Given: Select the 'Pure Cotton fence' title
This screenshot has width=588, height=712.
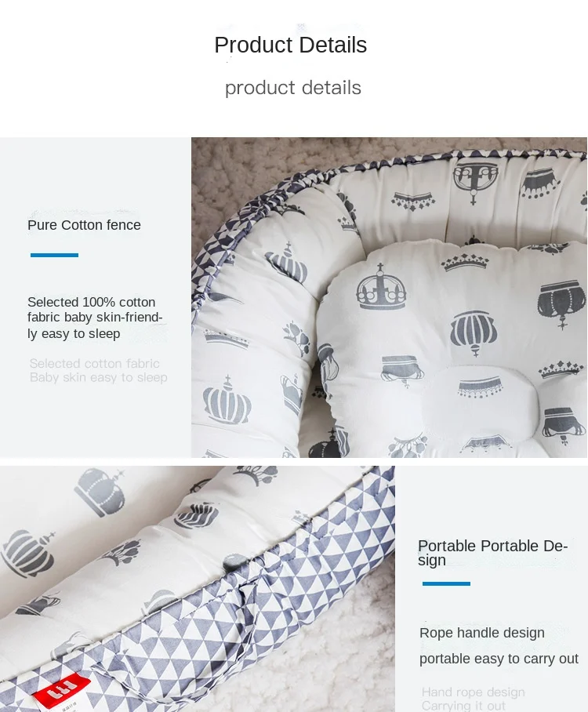Looking at the screenshot, I should 84,225.
